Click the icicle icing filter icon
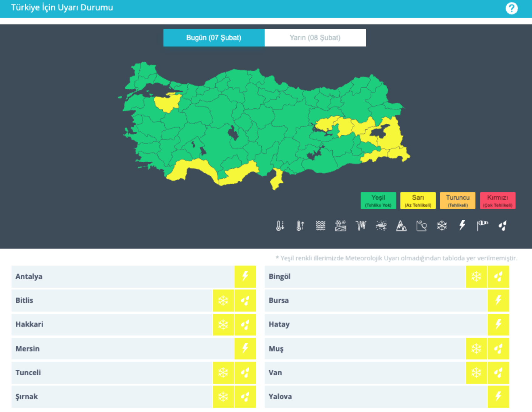This screenshot has height=412, width=532. (x=361, y=226)
